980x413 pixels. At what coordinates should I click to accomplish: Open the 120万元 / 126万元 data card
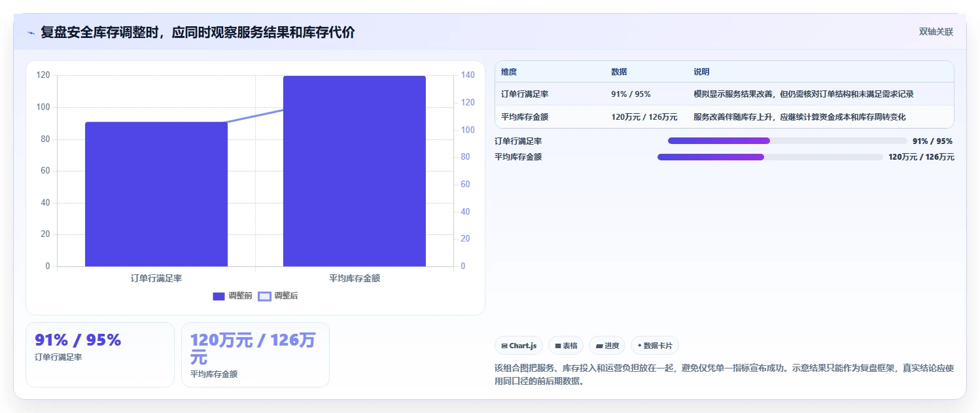pyautogui.click(x=255, y=354)
